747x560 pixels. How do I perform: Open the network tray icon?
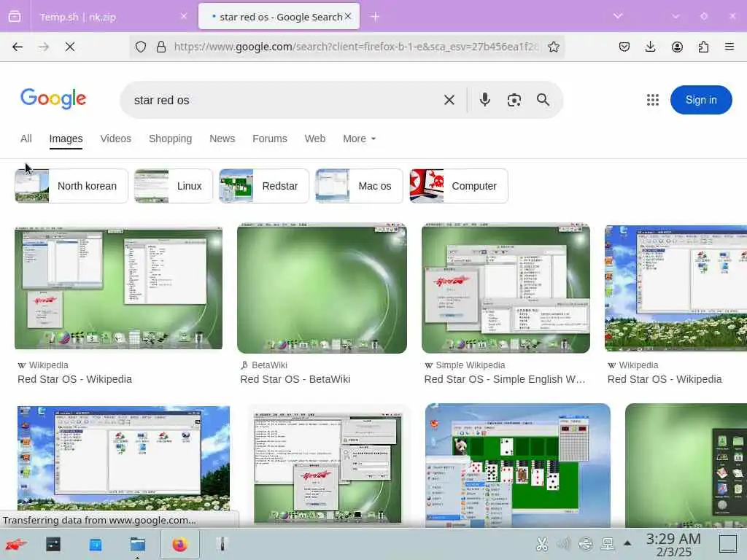[x=608, y=544]
